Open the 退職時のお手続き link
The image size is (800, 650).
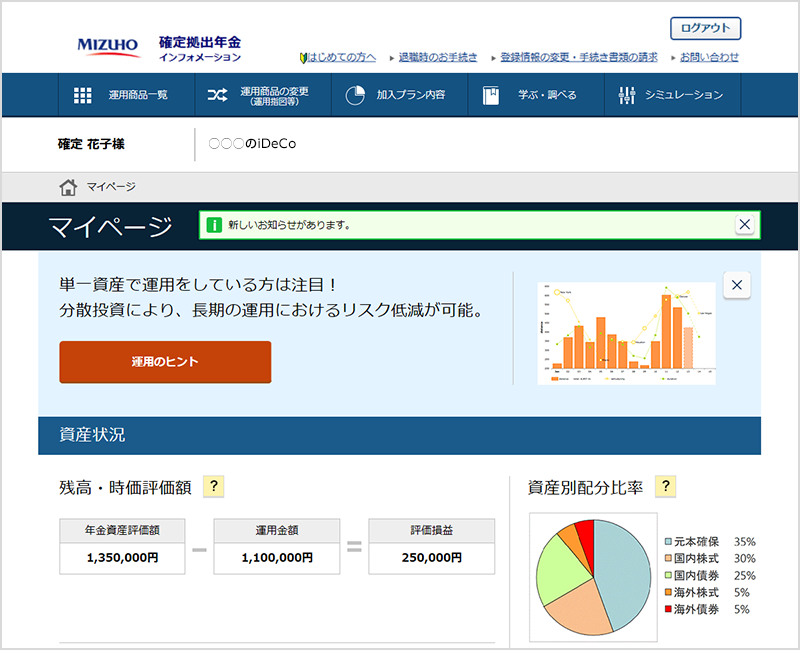(x=438, y=57)
